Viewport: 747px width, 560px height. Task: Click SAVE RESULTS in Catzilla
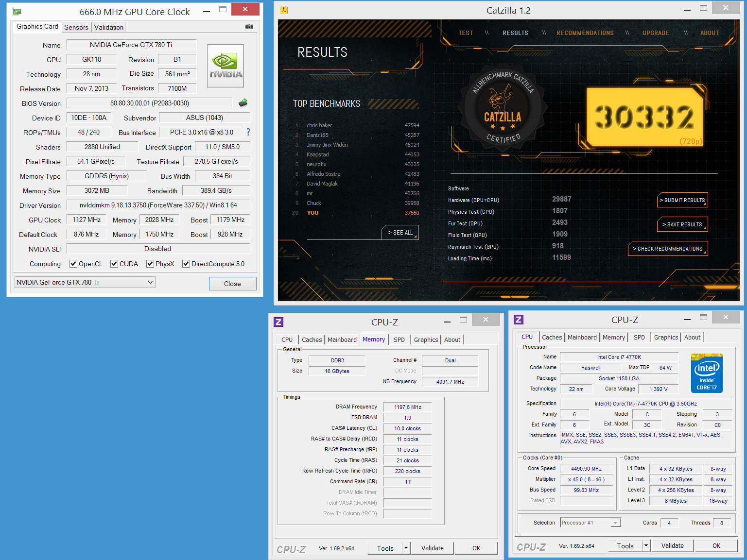682,224
